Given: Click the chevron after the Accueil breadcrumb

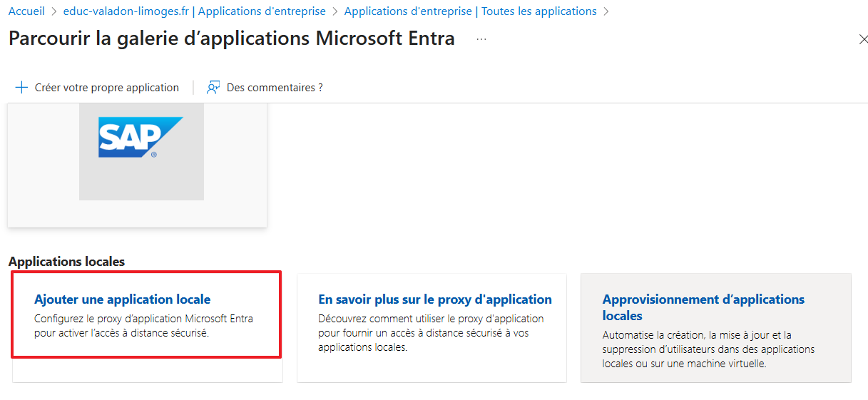Looking at the screenshot, I should [54, 11].
